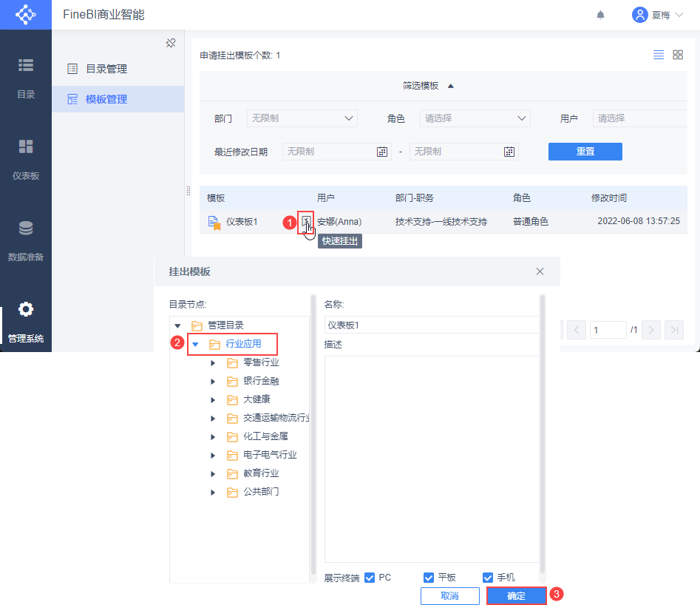Toggle the 平板 display checkbox
The height and width of the screenshot is (605, 700).
pos(429,578)
